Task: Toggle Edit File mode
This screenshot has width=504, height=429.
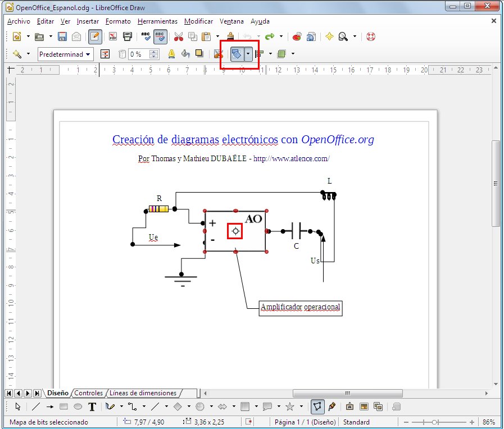Action: [x=94, y=36]
